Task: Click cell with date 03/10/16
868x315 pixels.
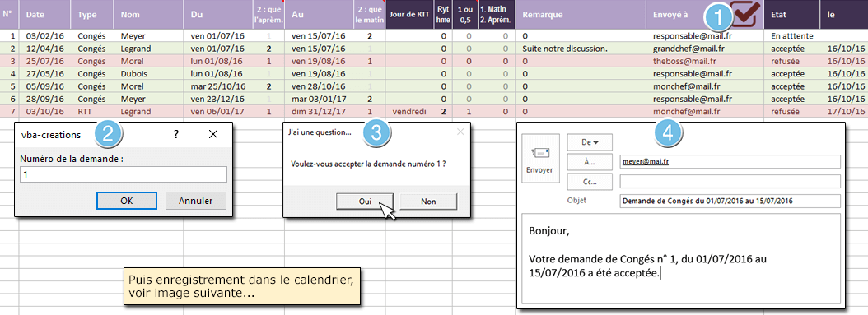Action: coord(45,112)
